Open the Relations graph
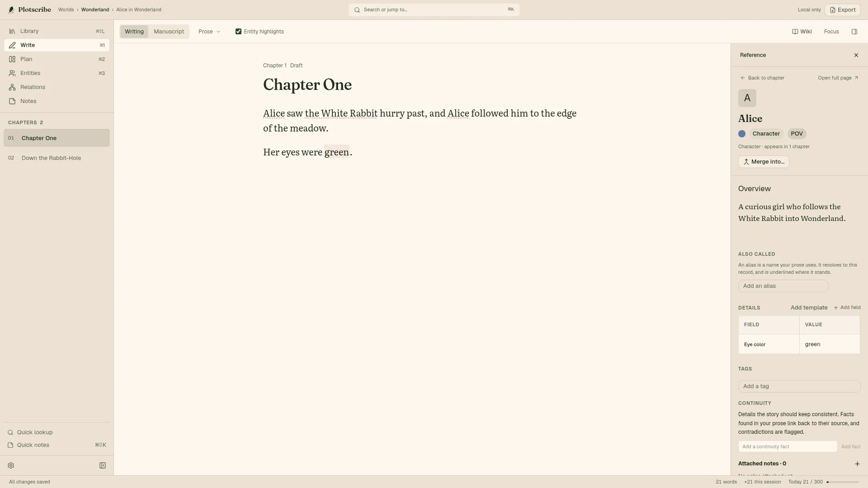 tap(57, 87)
